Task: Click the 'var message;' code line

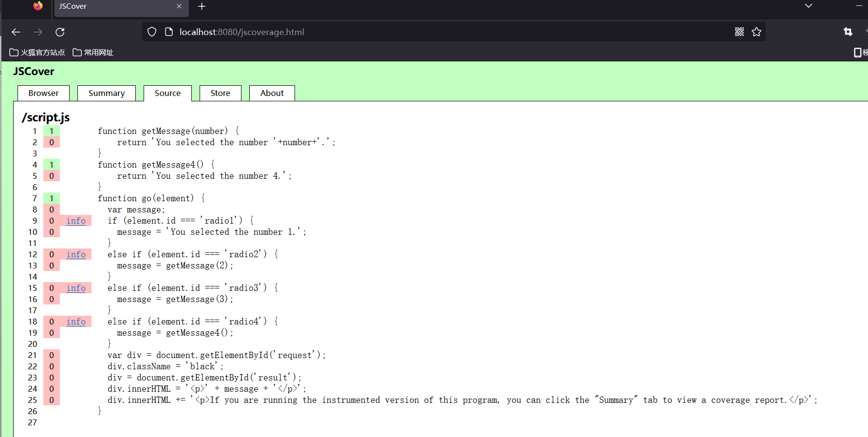Action: click(x=136, y=209)
